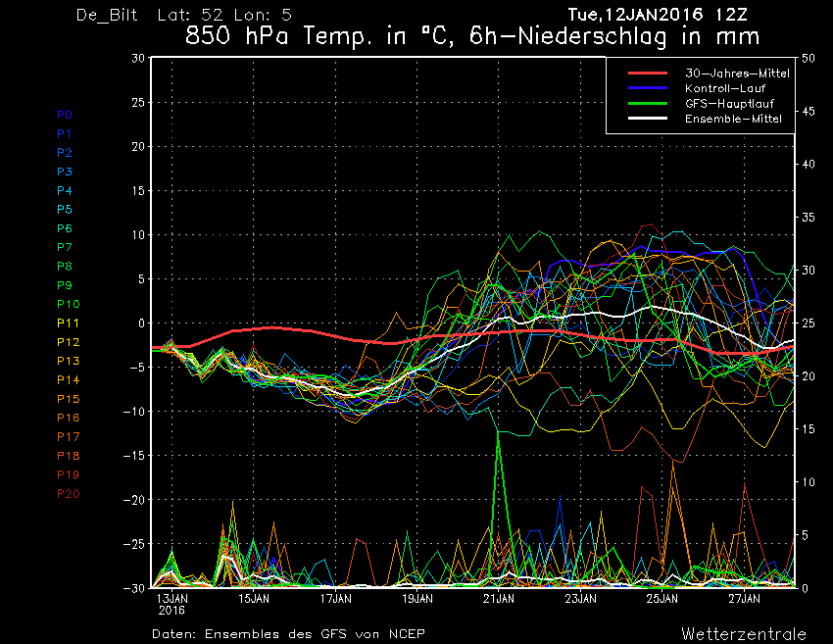
Task: Select the 30-Jahres-Mittel legend text
Action: pyautogui.click(x=737, y=74)
